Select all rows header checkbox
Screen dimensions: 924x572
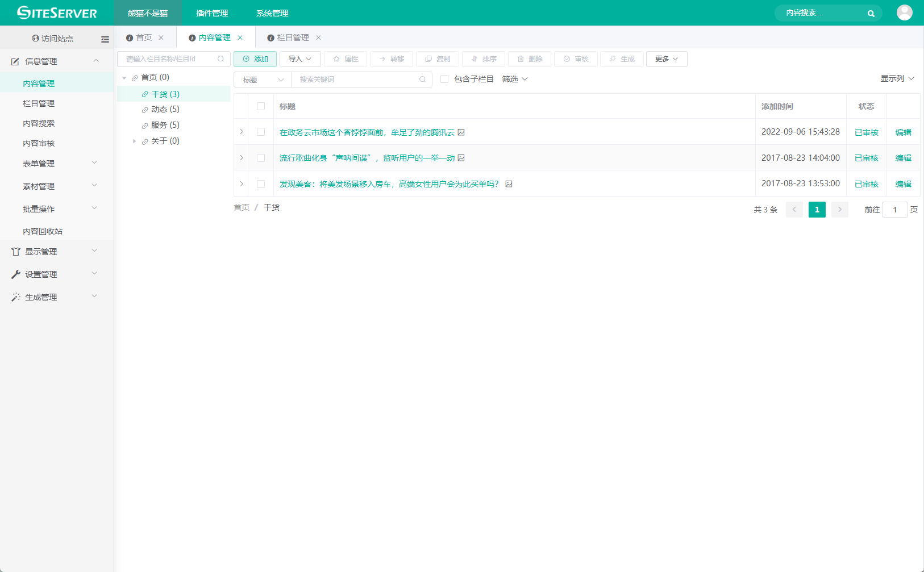(x=261, y=106)
